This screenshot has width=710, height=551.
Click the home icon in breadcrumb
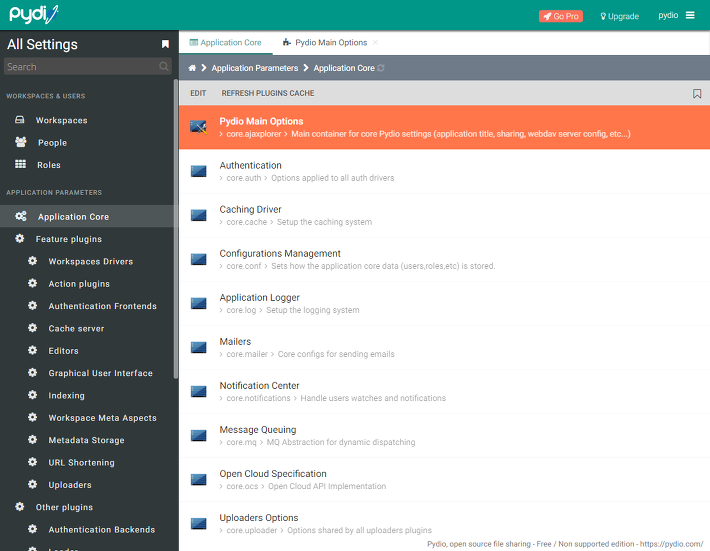192,68
